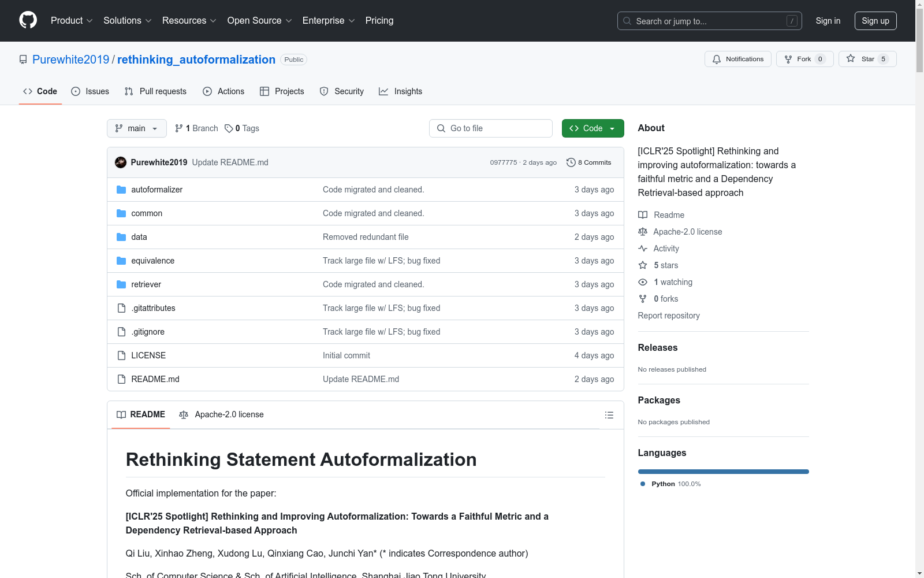Click the commit history clock icon
The image size is (924, 578).
coord(571,162)
